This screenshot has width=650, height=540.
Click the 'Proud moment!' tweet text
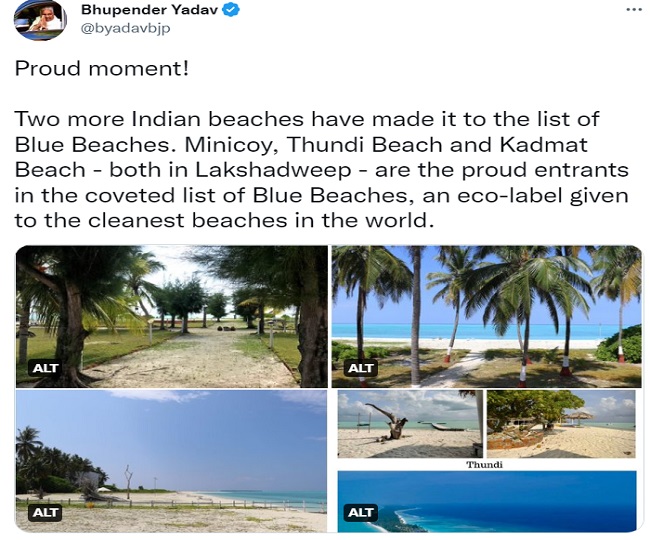102,68
